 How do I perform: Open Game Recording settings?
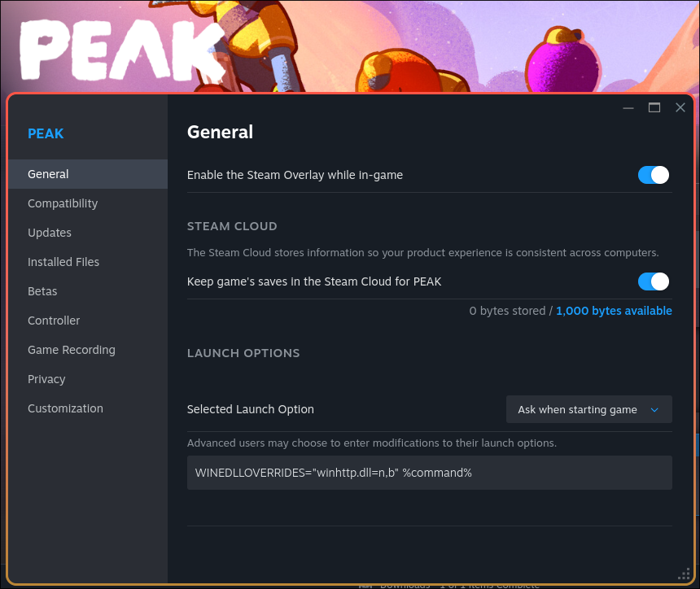pyautogui.click(x=71, y=350)
